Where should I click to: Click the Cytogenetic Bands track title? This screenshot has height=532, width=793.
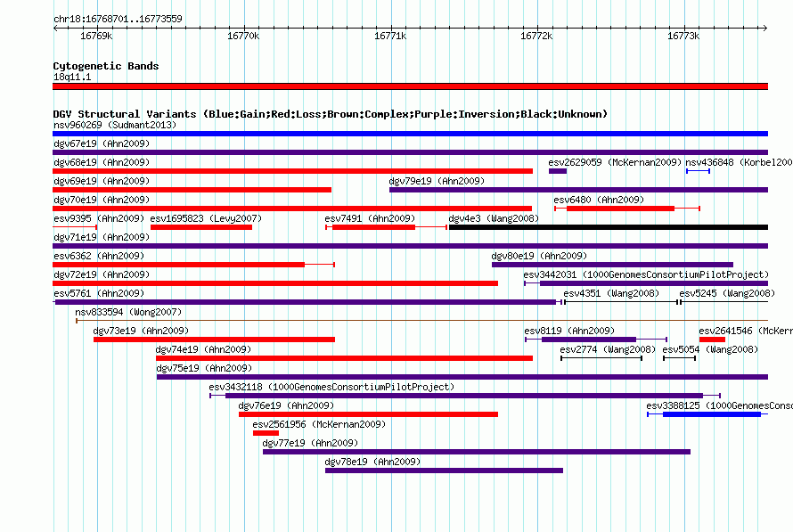click(x=106, y=66)
